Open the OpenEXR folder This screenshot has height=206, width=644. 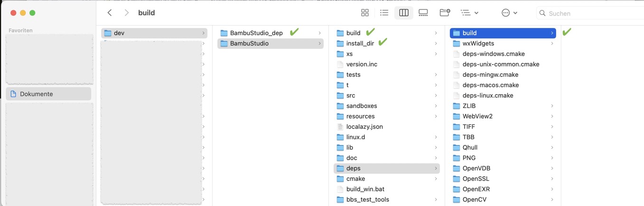(x=503, y=189)
